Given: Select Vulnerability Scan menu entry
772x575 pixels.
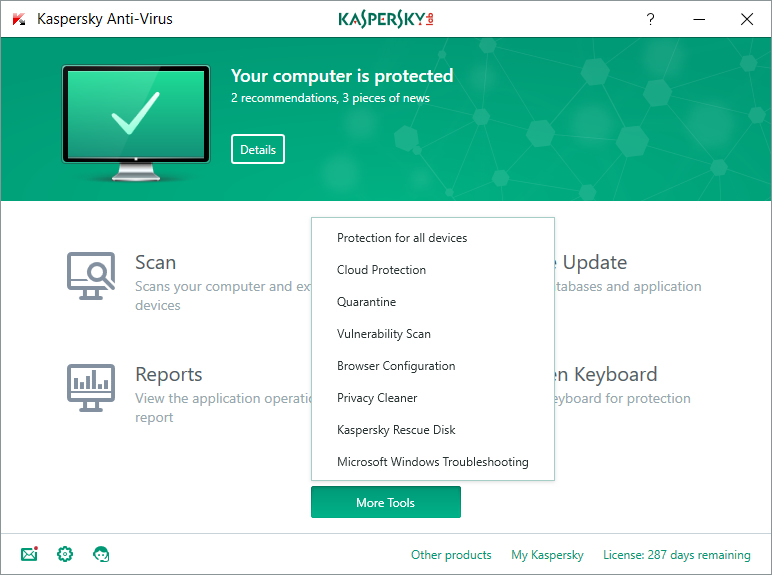Looking at the screenshot, I should tap(383, 334).
